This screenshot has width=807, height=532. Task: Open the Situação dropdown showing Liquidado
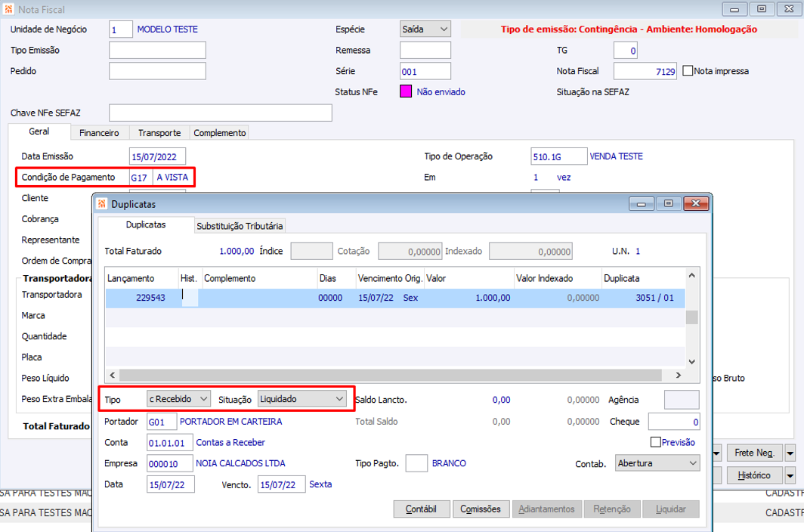coord(301,399)
